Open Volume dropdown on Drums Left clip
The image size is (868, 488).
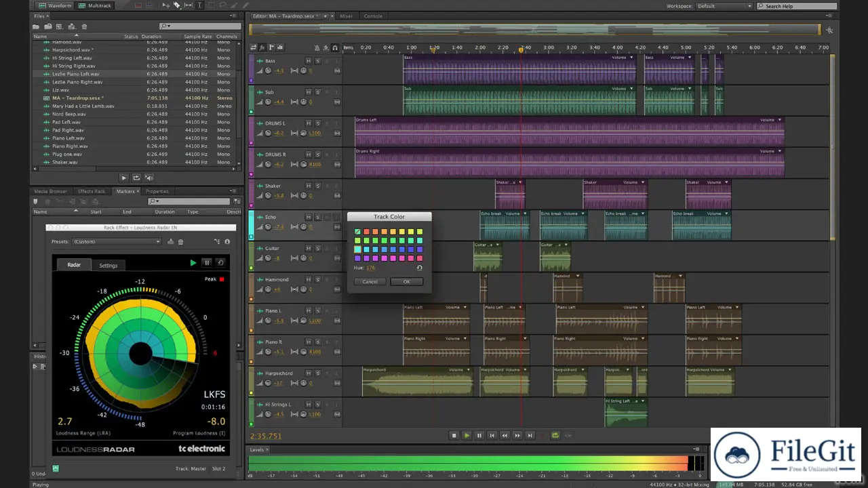[x=780, y=120]
